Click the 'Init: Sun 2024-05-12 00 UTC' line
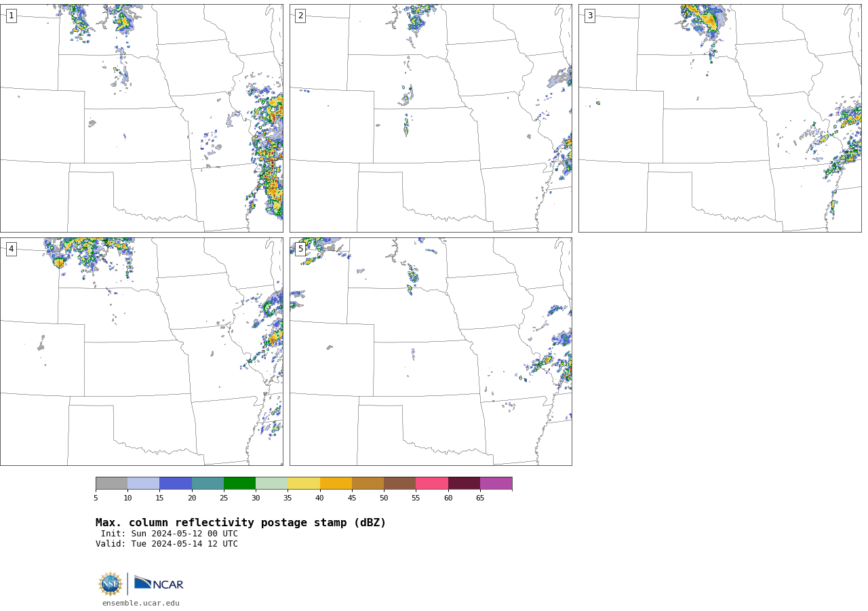 (x=170, y=534)
